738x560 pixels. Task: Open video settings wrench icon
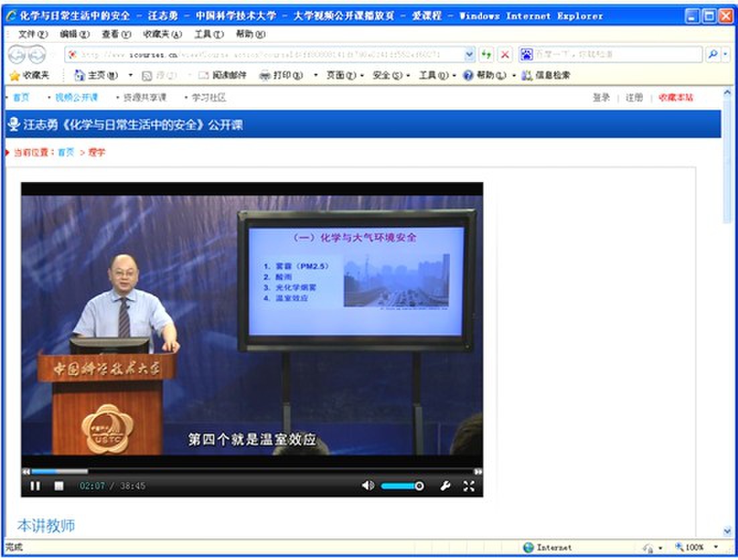tap(445, 486)
